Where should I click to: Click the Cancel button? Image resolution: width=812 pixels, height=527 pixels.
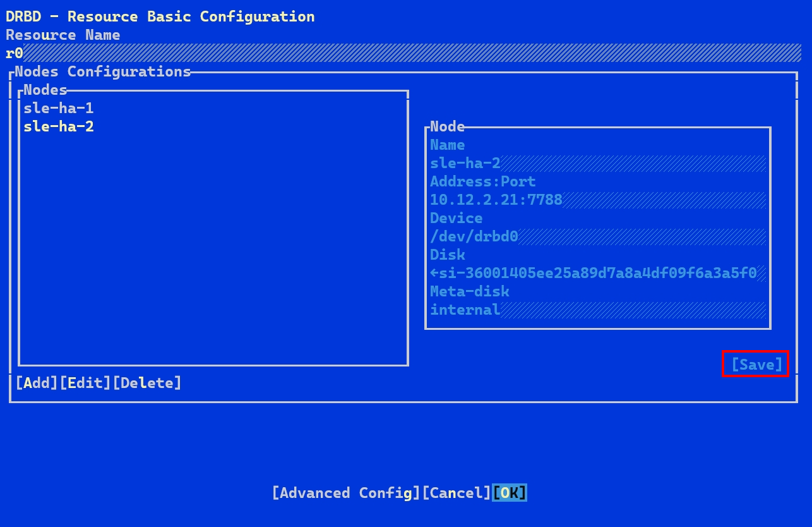(x=457, y=493)
